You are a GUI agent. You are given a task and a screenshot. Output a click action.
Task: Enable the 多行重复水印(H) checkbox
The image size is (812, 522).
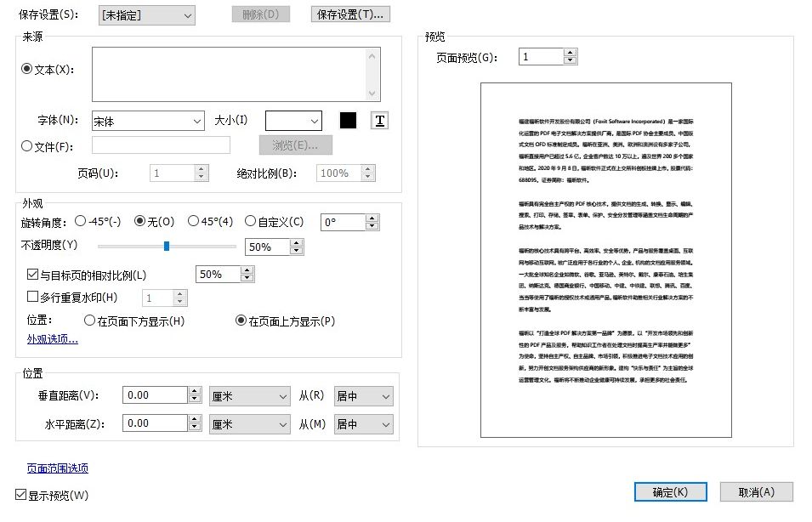tap(32, 298)
